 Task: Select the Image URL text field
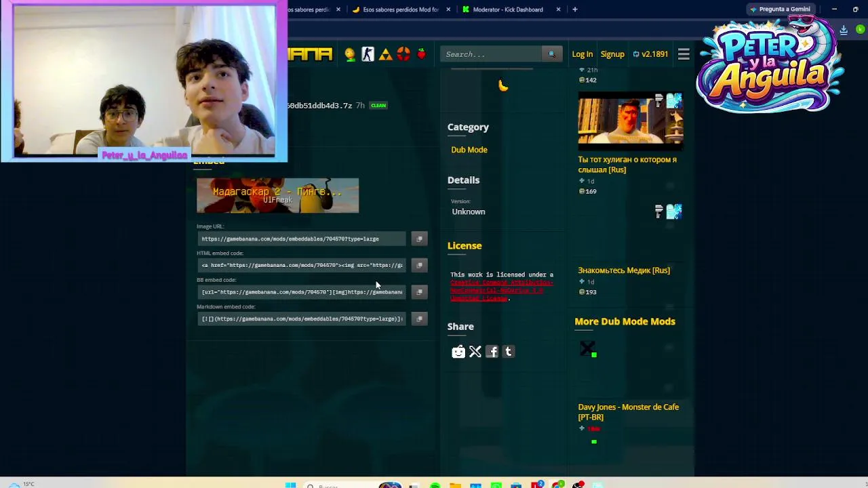click(x=302, y=239)
